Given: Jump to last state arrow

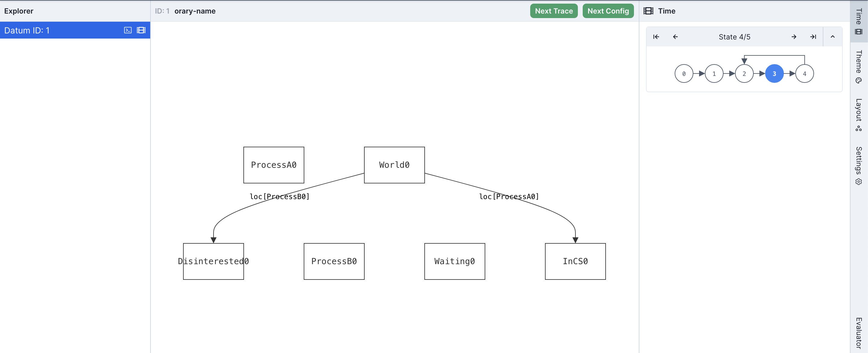Looking at the screenshot, I should pyautogui.click(x=813, y=37).
